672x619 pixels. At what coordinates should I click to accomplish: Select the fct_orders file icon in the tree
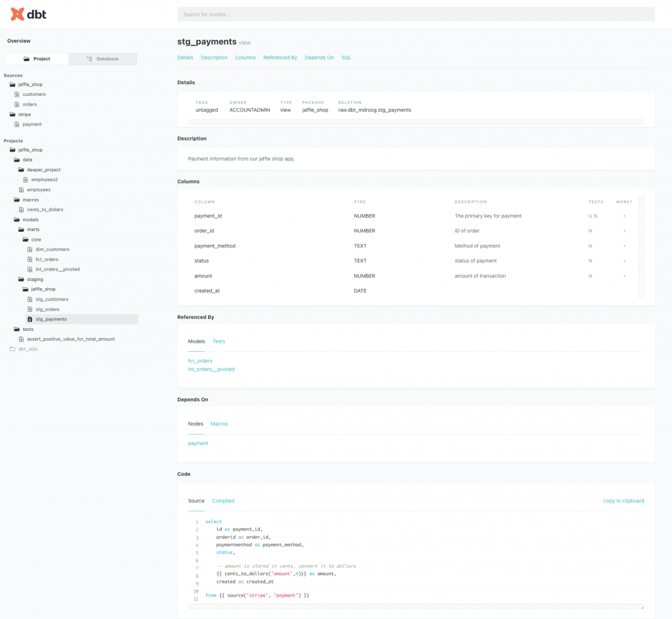pyautogui.click(x=30, y=259)
